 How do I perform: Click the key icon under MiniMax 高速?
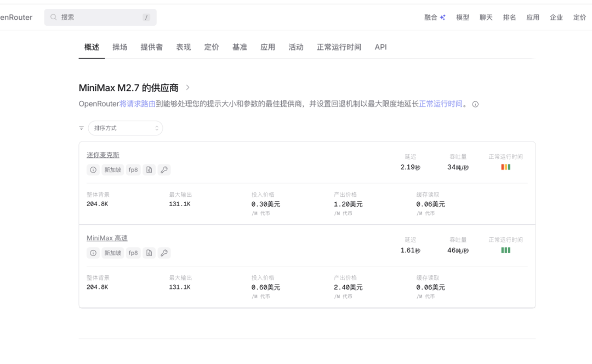click(x=164, y=253)
